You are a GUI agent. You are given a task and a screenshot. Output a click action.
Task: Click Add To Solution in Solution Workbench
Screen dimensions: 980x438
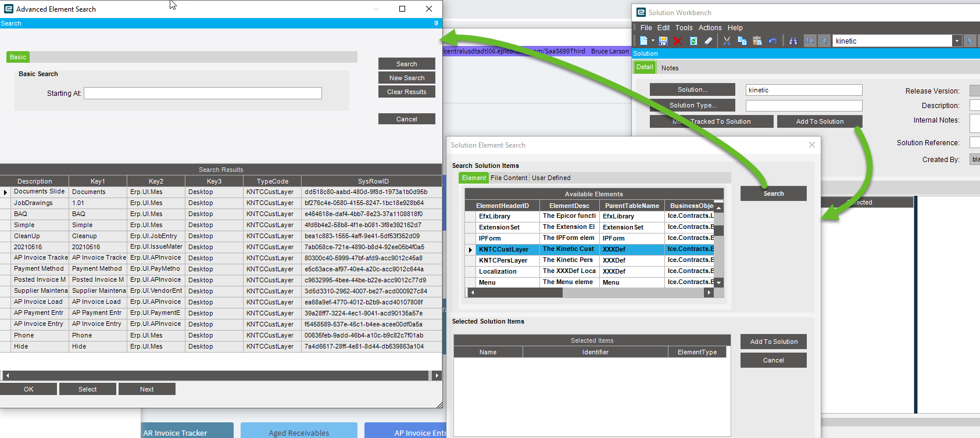[x=820, y=121]
